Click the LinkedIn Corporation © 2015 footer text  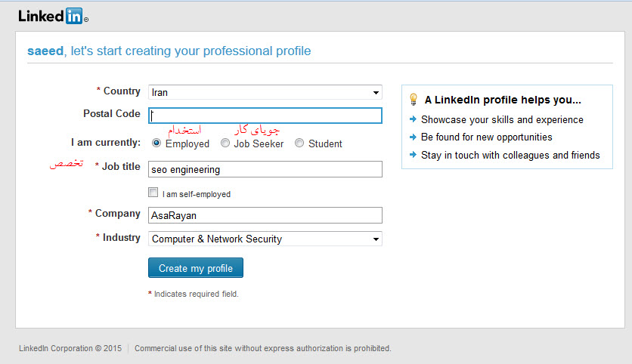coord(70,348)
